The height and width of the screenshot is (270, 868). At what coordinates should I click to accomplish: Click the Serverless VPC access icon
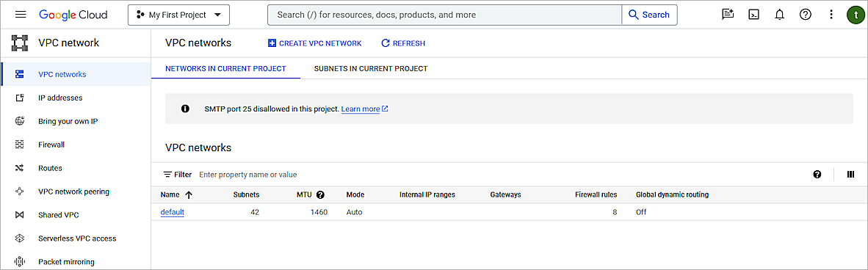click(19, 238)
